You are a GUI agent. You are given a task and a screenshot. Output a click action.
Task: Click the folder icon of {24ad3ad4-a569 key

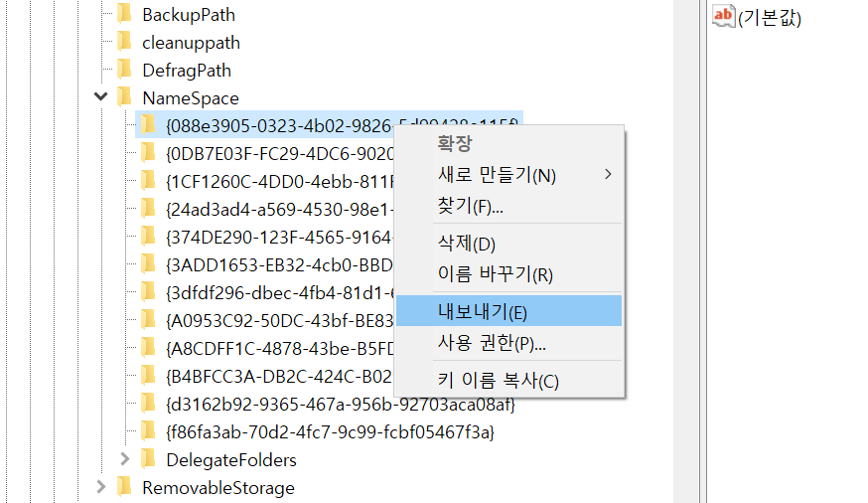[148, 209]
